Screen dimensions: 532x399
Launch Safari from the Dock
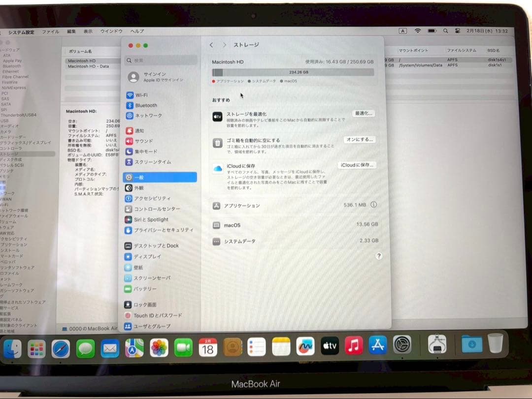pos(61,349)
